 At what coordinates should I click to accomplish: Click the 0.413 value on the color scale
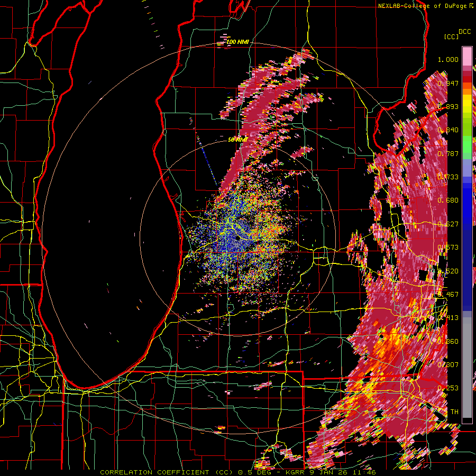click(448, 318)
